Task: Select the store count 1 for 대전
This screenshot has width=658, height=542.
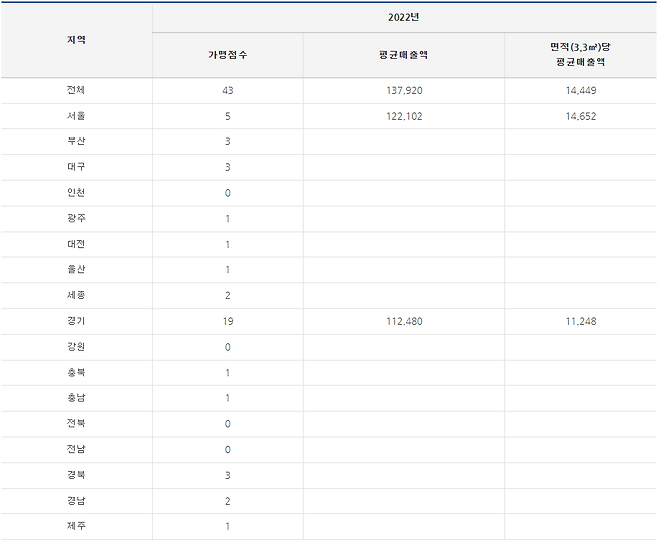Action: click(x=228, y=245)
